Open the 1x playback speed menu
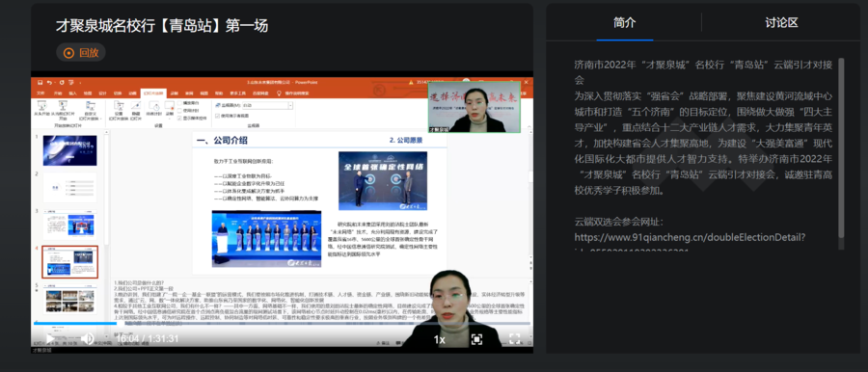The height and width of the screenshot is (372, 868). pyautogui.click(x=440, y=339)
